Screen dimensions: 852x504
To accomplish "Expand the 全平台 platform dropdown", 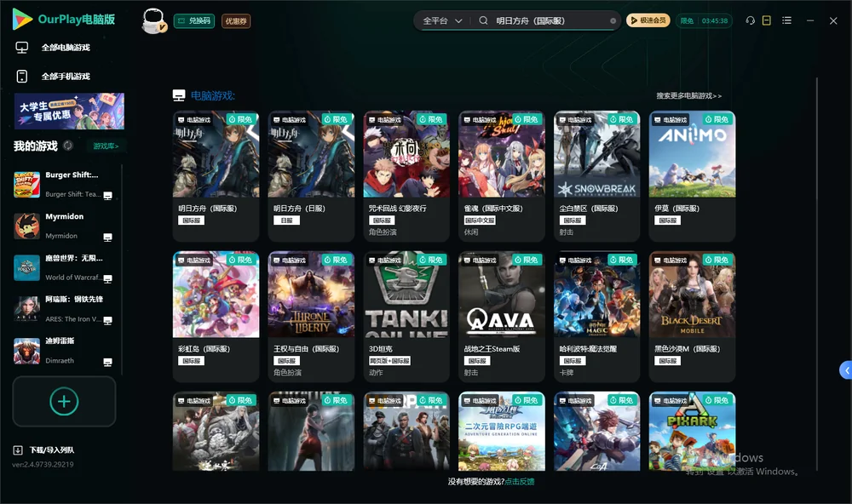I will click(x=442, y=20).
